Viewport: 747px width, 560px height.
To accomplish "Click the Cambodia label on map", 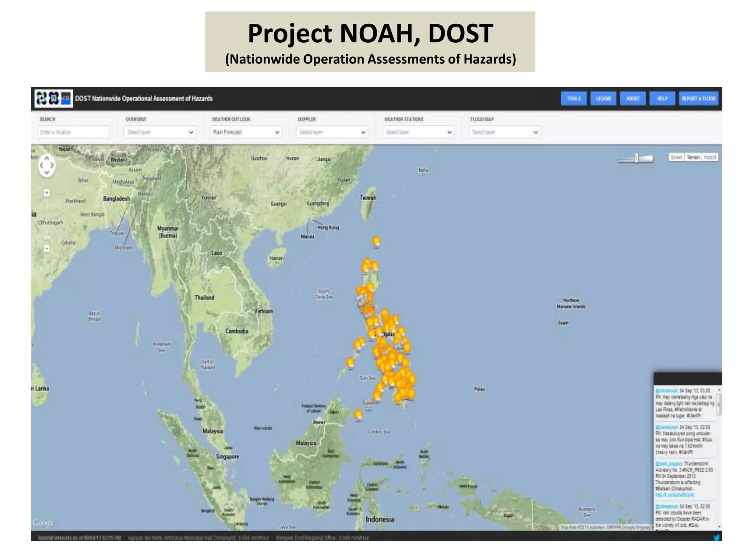I will 237,331.
